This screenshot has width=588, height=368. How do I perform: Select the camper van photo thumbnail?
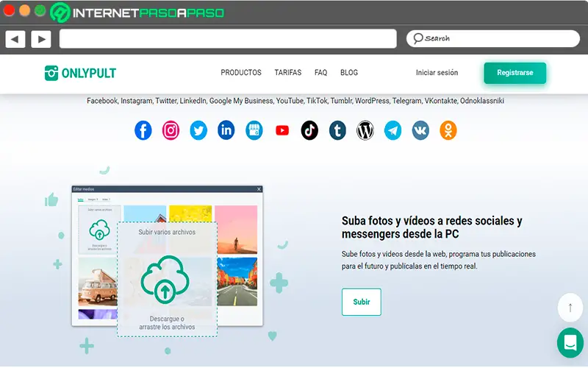[x=98, y=282]
